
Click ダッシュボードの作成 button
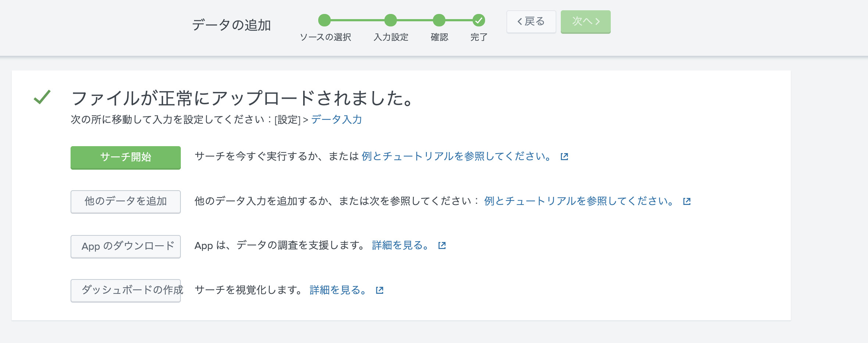pyautogui.click(x=126, y=290)
